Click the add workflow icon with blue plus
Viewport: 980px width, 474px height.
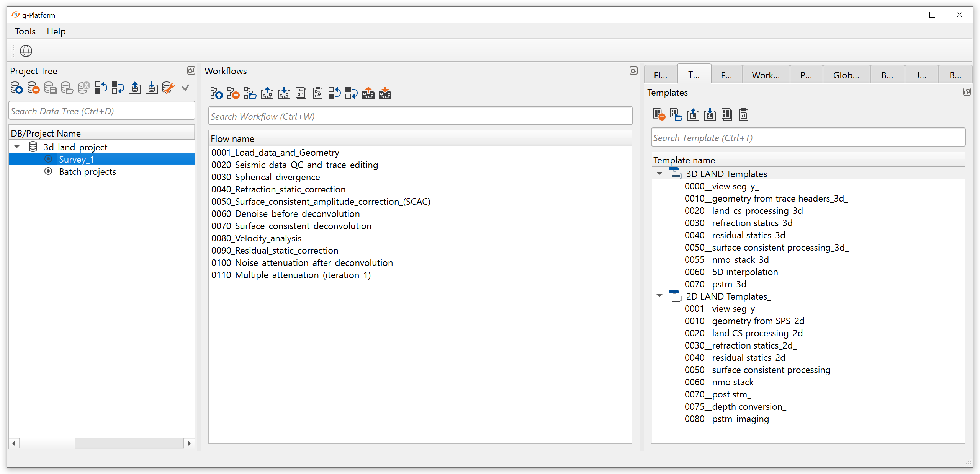pos(216,93)
